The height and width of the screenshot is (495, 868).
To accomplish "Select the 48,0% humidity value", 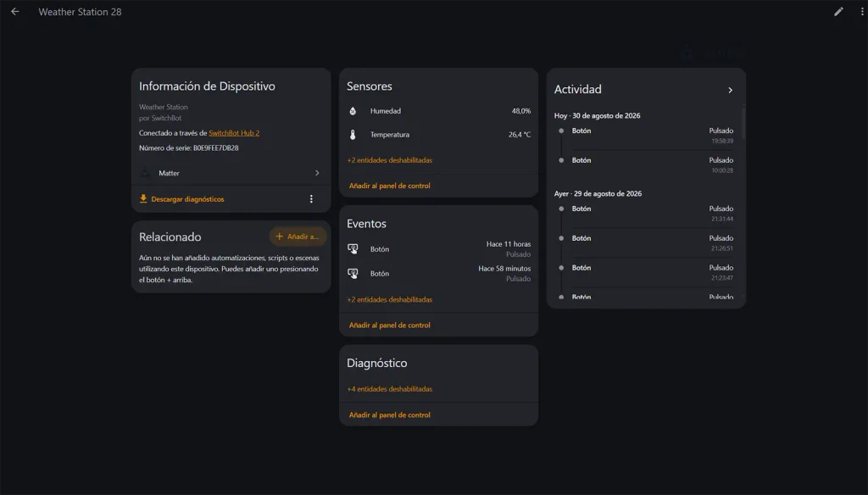I will (521, 111).
